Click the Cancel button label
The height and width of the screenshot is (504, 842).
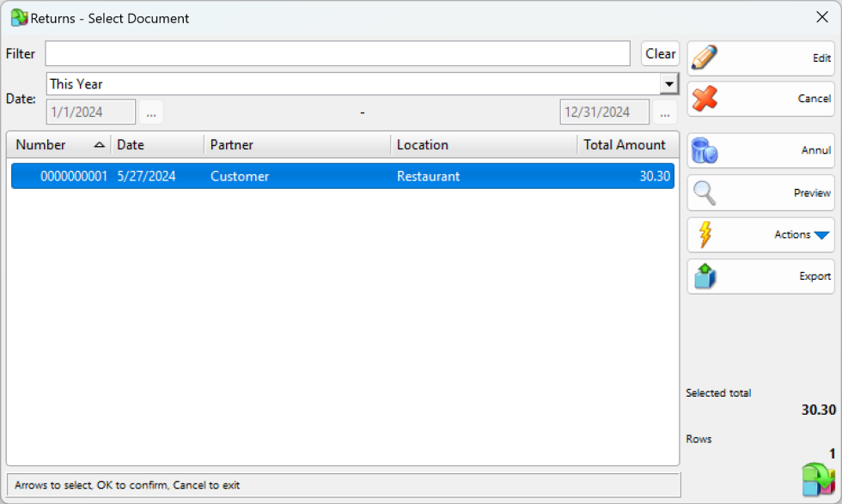[x=815, y=99]
